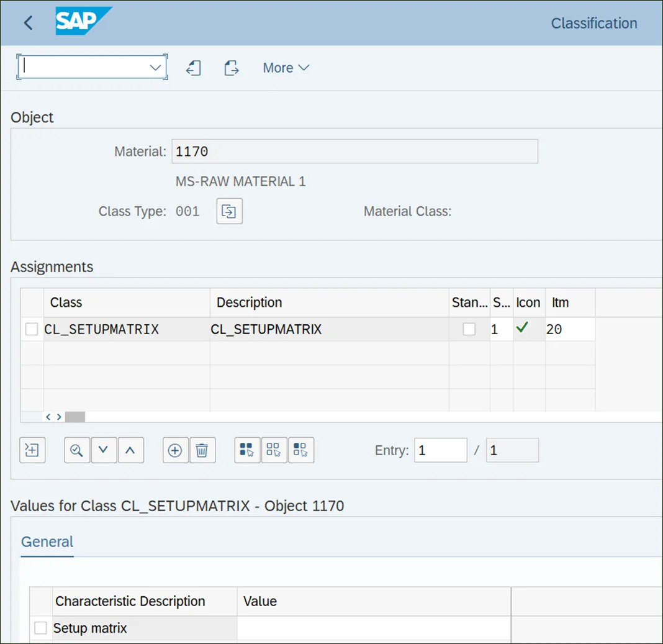The height and width of the screenshot is (644, 663).
Task: Click the document icon left of More
Action: [232, 68]
